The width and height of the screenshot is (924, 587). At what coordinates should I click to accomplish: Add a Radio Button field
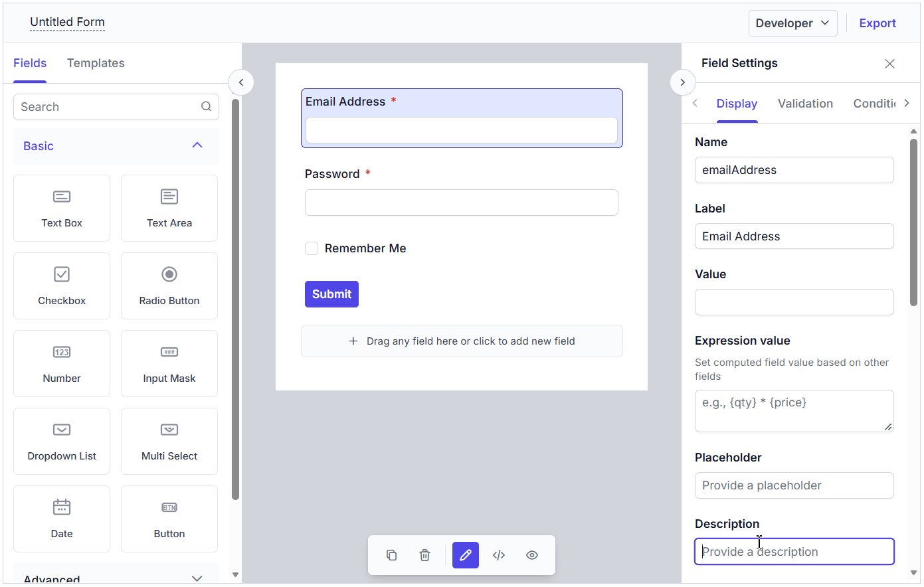169,286
